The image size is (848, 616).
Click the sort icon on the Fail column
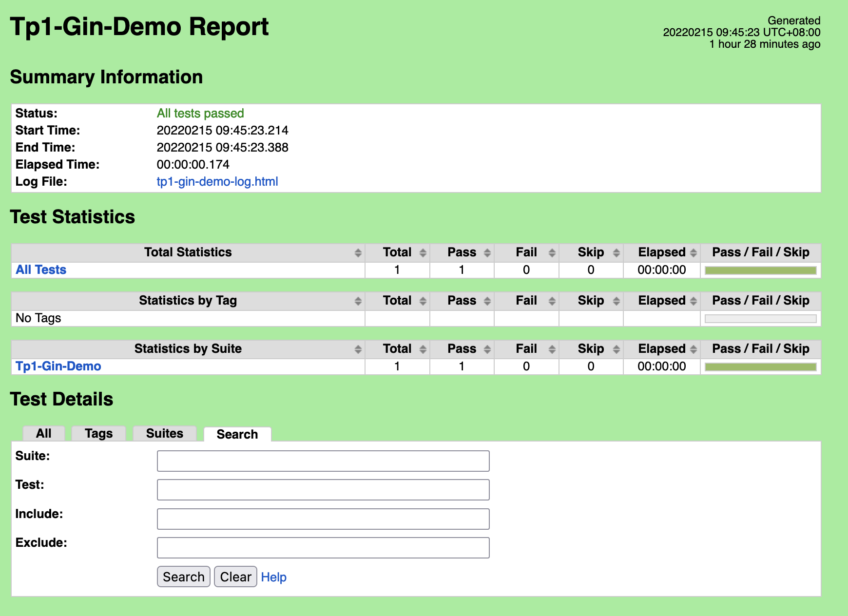tap(552, 252)
